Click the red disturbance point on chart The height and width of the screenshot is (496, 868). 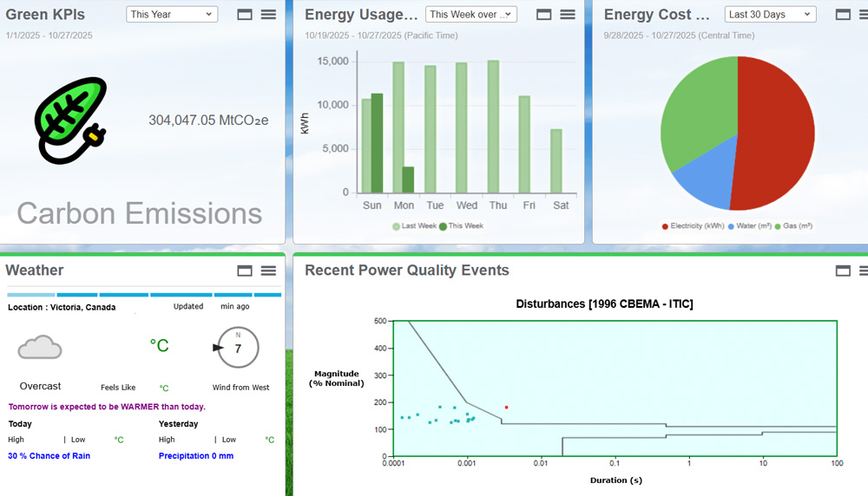pos(506,407)
